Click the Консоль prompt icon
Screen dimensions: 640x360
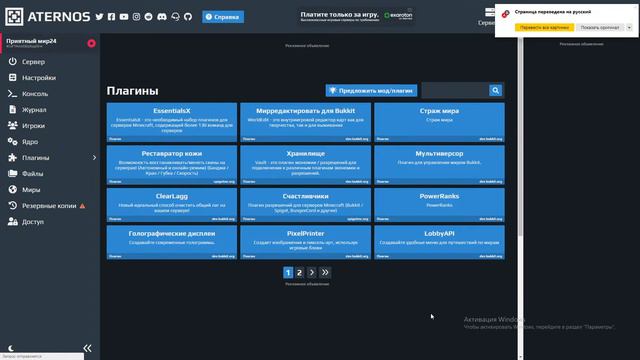[x=13, y=93]
